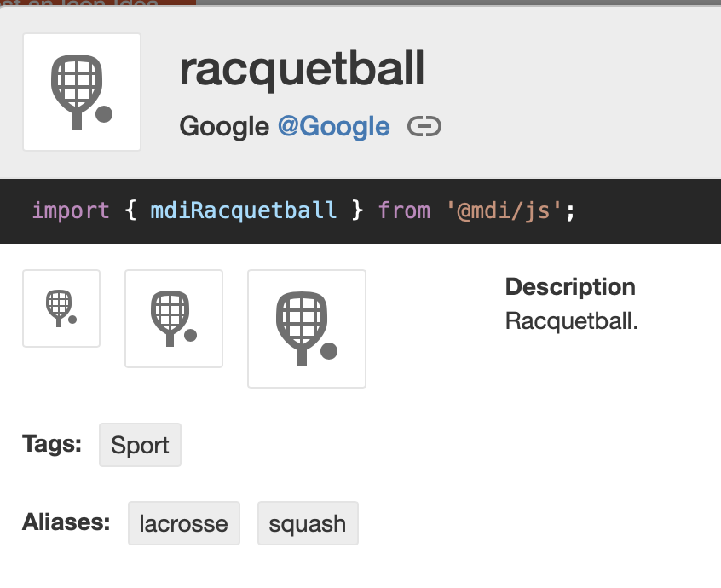Click the '@mdi/js' string in the code
721x588 pixels.
tap(504, 210)
